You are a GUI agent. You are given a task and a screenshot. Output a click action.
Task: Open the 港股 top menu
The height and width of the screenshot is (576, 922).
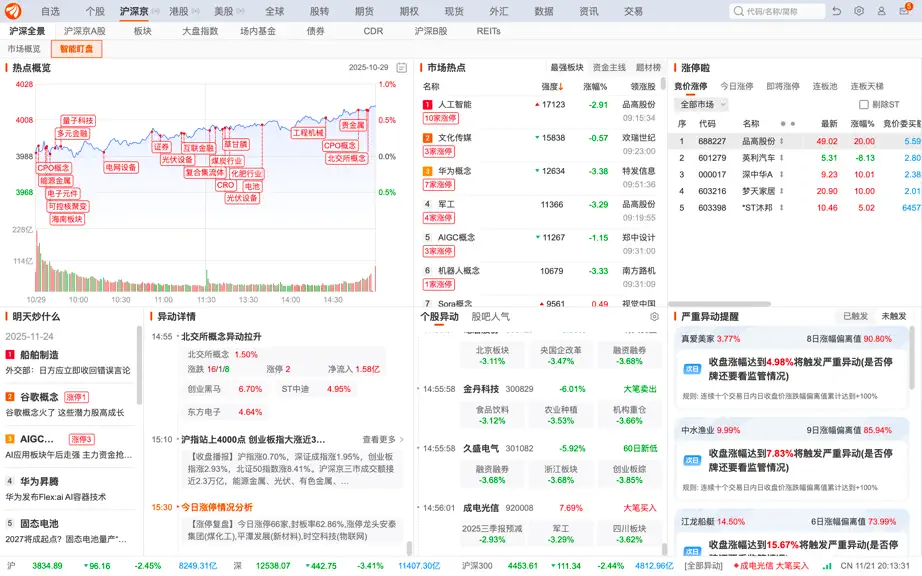tap(179, 11)
